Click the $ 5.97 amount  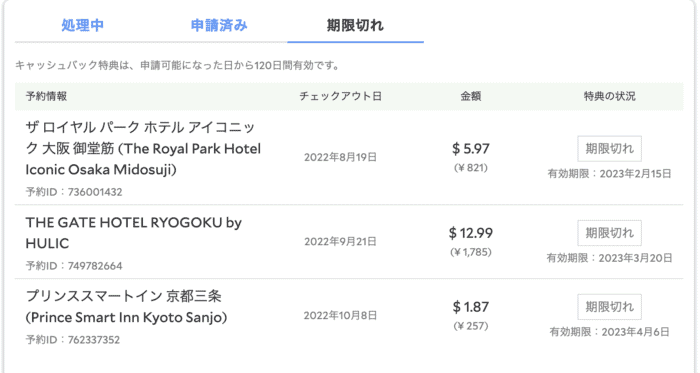[x=471, y=149]
